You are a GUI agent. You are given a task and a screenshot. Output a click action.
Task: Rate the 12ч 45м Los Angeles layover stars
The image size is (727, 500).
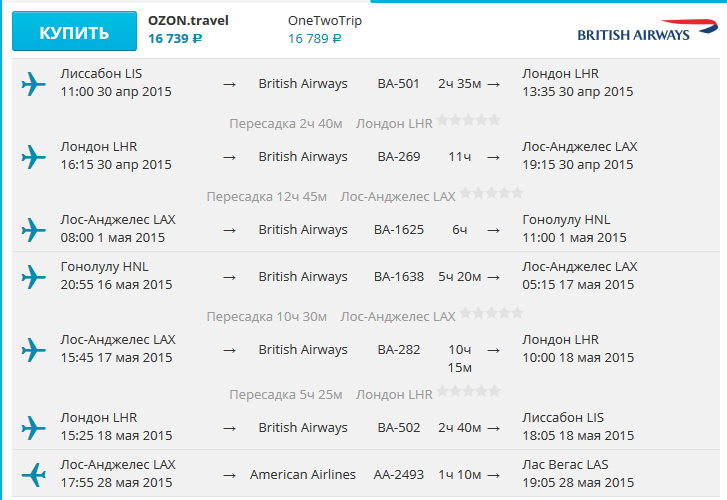491,193
